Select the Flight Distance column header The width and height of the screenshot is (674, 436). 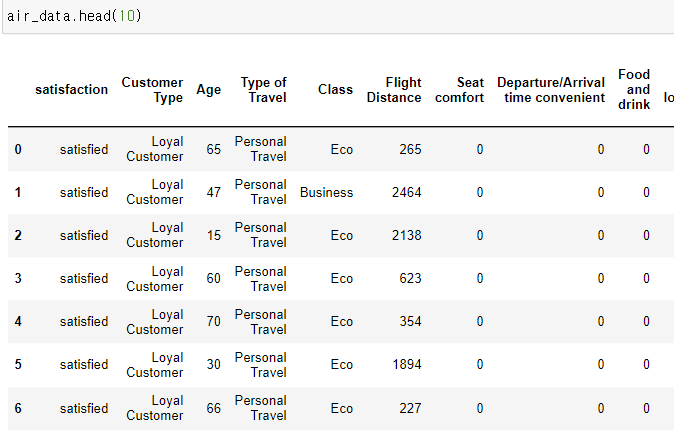pyautogui.click(x=394, y=90)
